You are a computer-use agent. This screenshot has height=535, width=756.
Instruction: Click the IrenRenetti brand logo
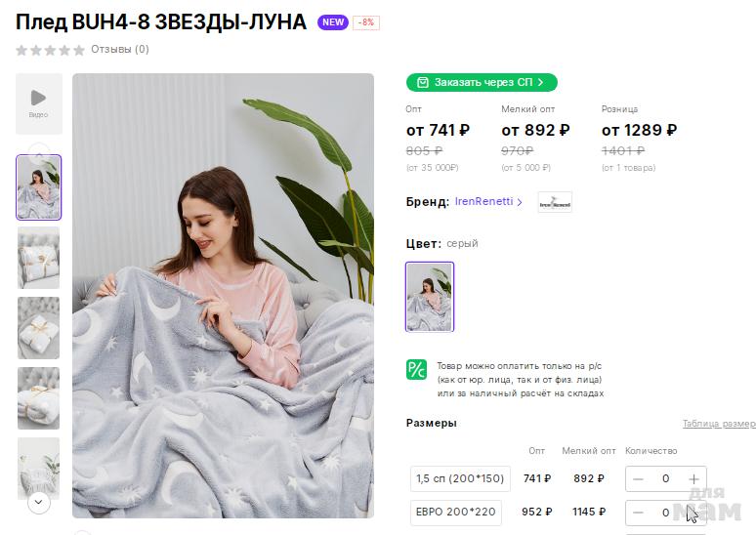coord(555,202)
